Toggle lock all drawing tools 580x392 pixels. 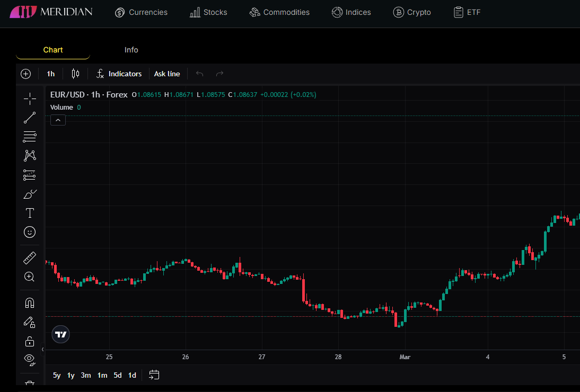tap(30, 341)
